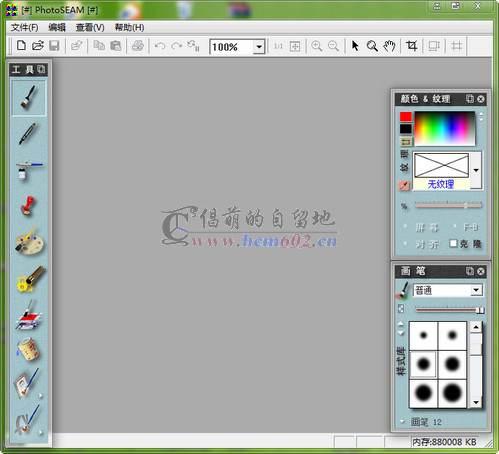Click the brush size slider
Viewport: 499px width, 454px height.
click(x=449, y=310)
